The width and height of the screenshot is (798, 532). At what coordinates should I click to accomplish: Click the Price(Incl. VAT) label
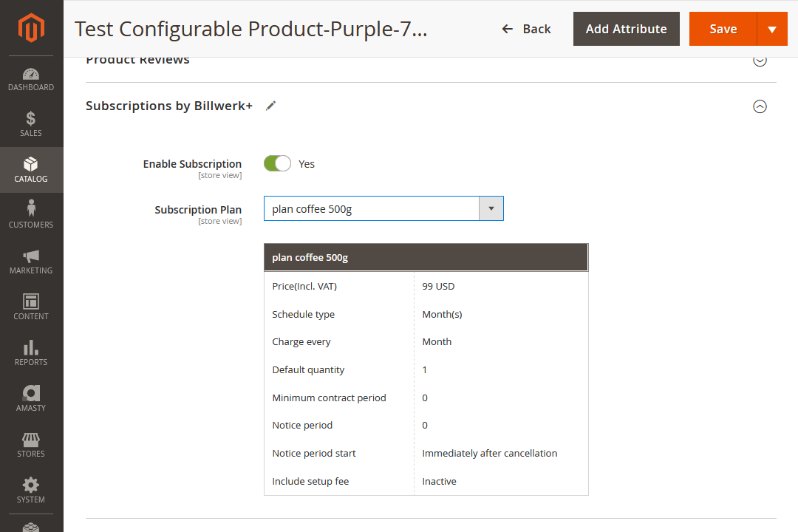coord(304,286)
